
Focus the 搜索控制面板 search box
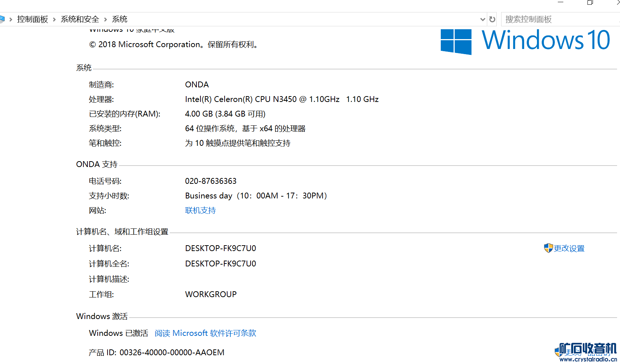click(x=560, y=19)
